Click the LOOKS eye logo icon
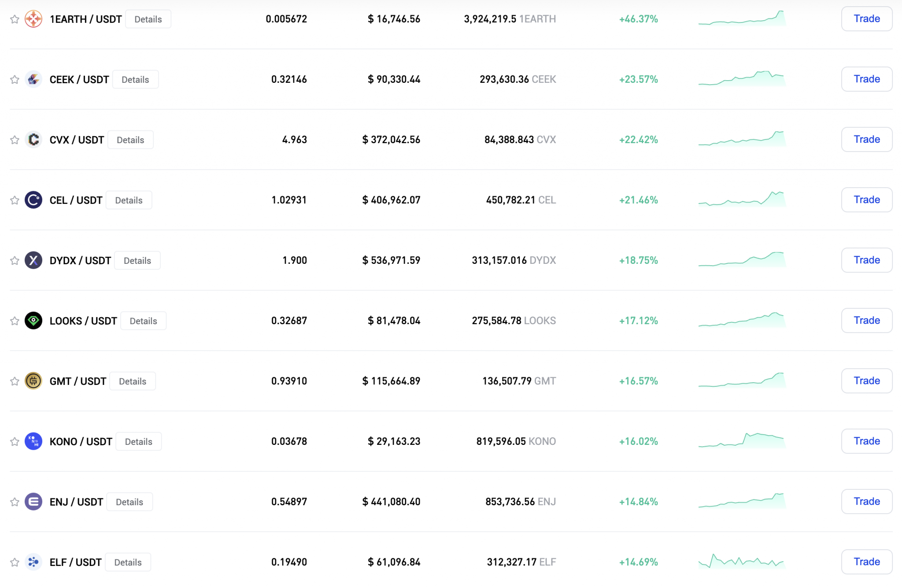The height and width of the screenshot is (588, 902). 33,321
